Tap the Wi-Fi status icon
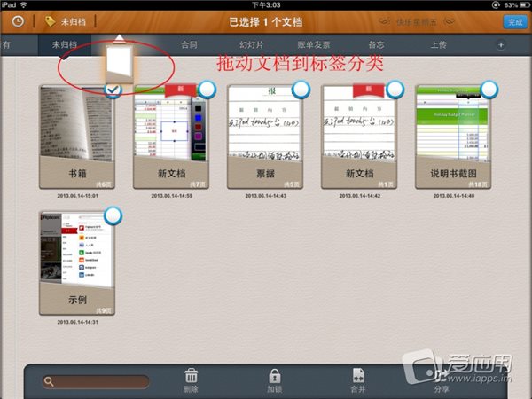Screen dimensions: 532x399 [x=23, y=4]
